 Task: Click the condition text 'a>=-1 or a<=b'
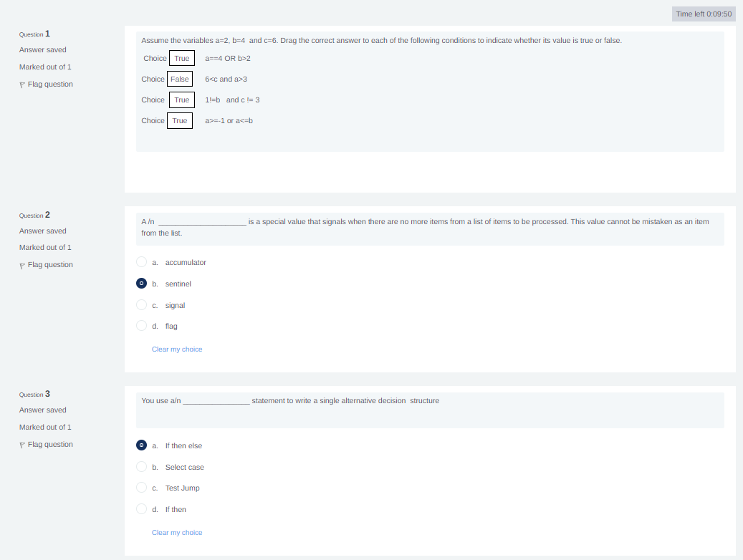click(x=229, y=121)
